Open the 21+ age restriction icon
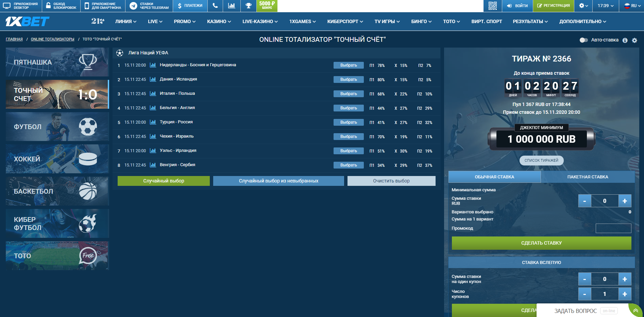This screenshot has height=317, width=644. [x=98, y=21]
